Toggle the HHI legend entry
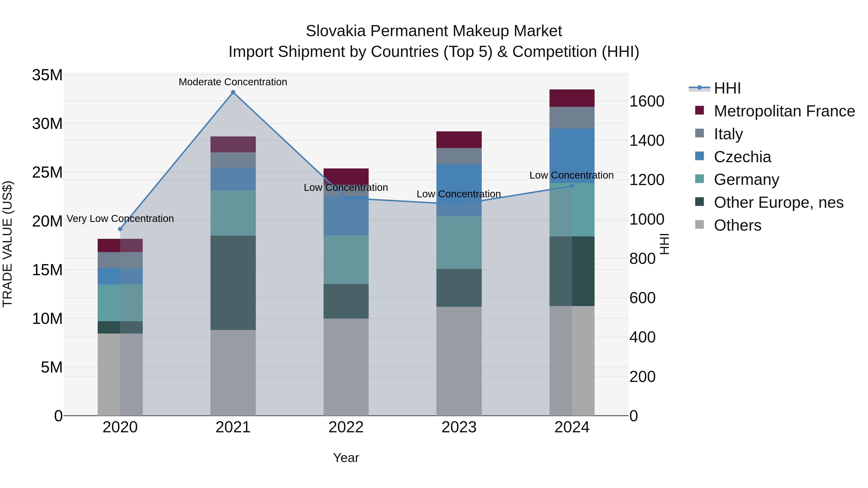 tap(714, 88)
